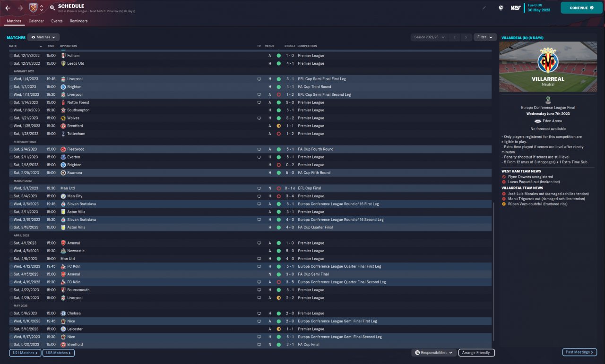Open U21 Matches
Viewport: 605px width, 364px height.
coord(25,353)
